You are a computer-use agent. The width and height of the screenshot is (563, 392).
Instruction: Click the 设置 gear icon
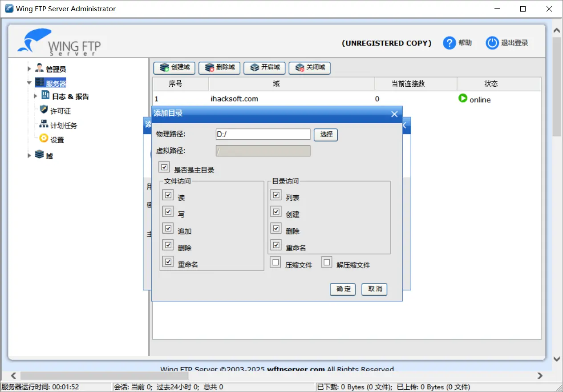pyautogui.click(x=44, y=138)
